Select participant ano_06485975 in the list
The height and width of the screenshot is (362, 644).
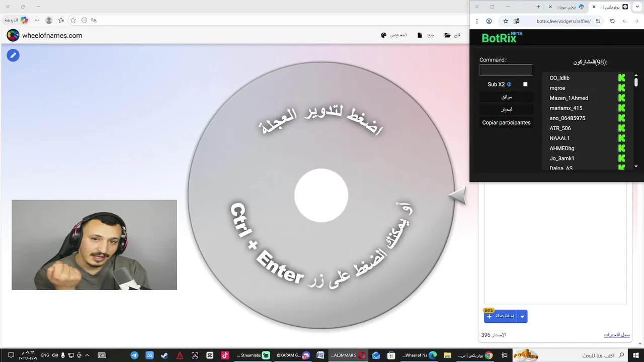click(x=567, y=118)
